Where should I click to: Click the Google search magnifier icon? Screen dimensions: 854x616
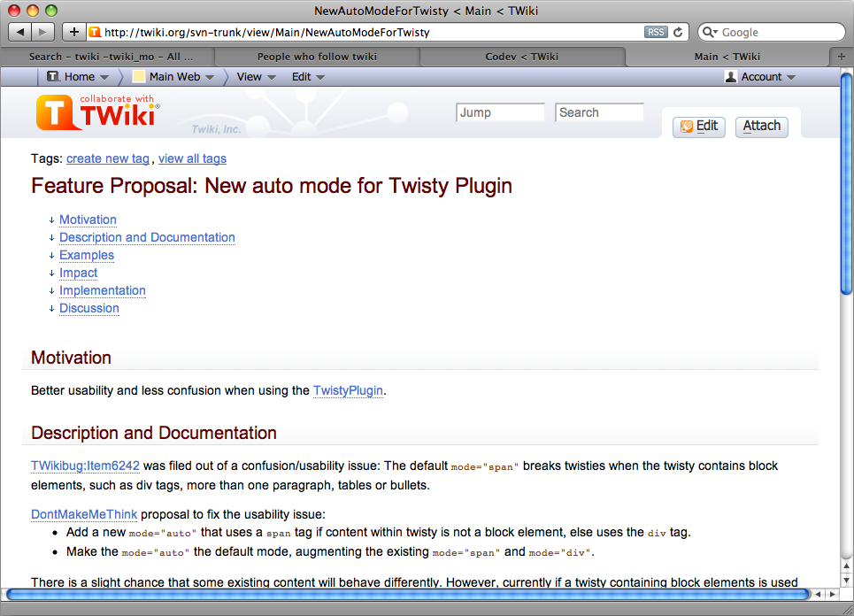[710, 32]
